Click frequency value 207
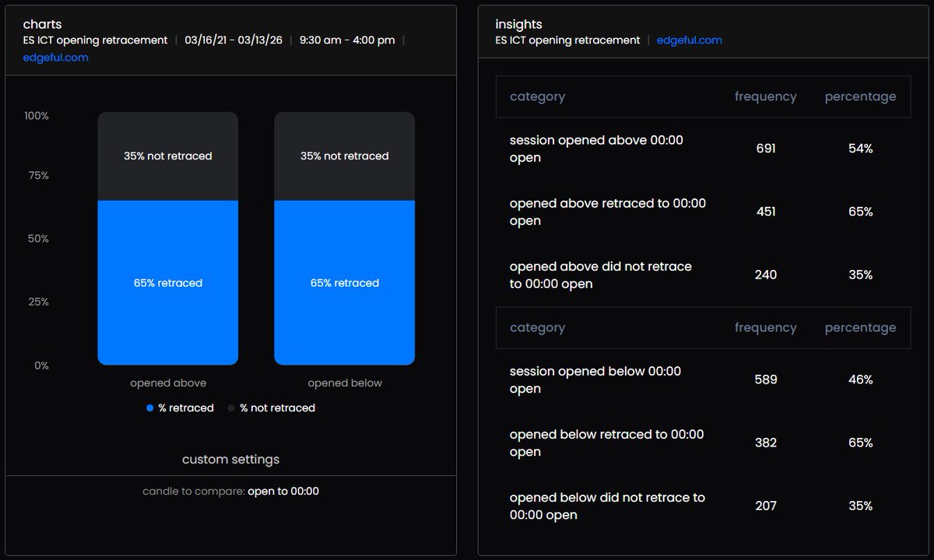Viewport: 934px width, 560px height. tap(766, 506)
